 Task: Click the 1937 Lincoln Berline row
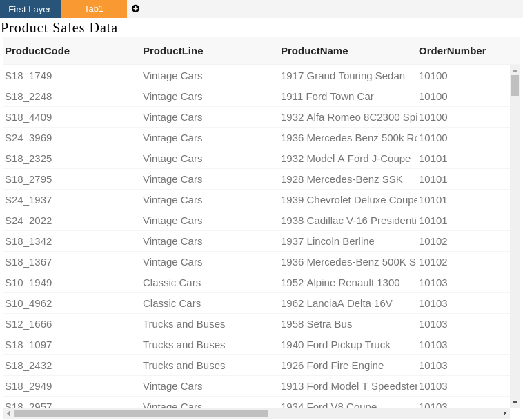257,241
